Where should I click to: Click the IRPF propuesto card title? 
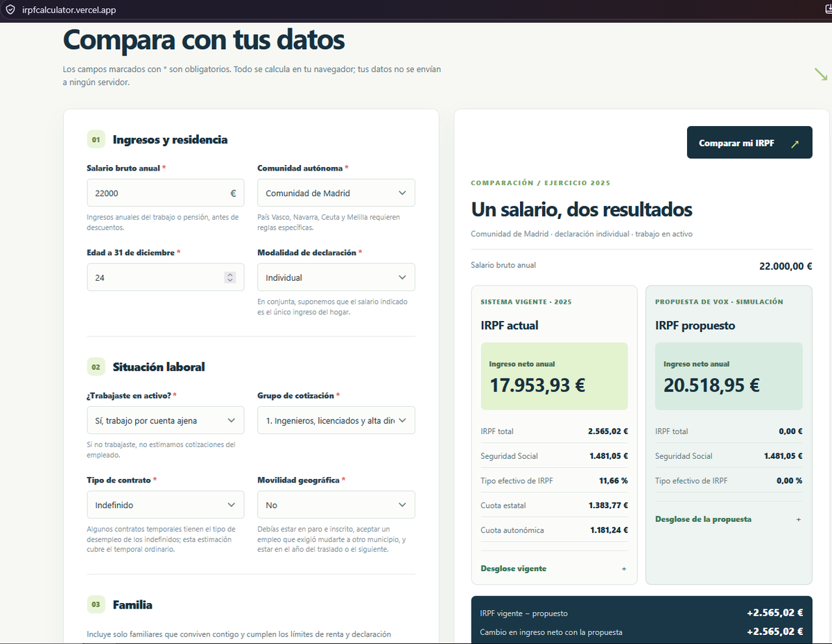coord(695,325)
